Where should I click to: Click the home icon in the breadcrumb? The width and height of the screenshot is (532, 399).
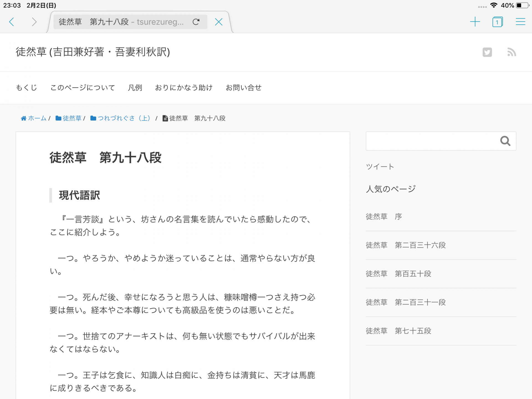[x=24, y=118]
